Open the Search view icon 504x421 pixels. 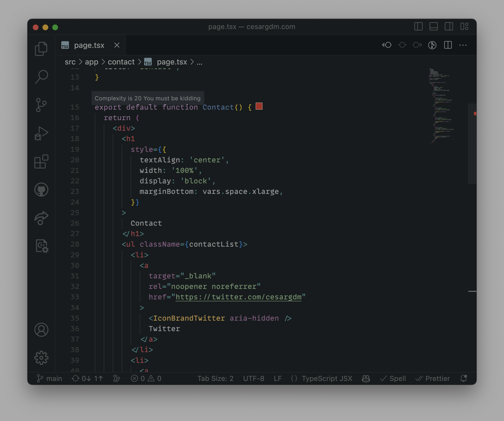click(41, 77)
